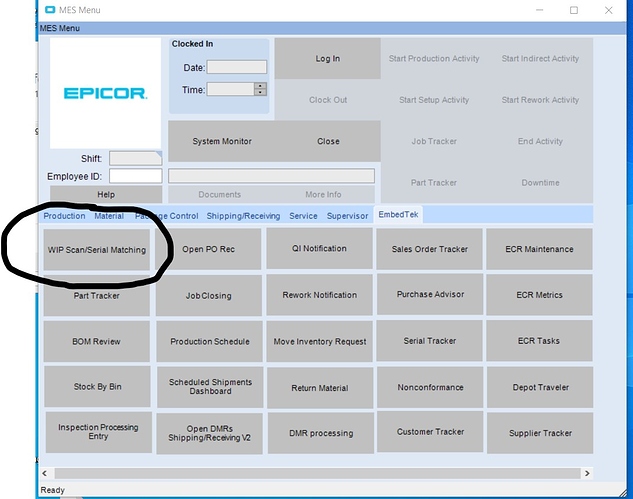
Task: Click the Downtime button
Action: click(x=540, y=182)
